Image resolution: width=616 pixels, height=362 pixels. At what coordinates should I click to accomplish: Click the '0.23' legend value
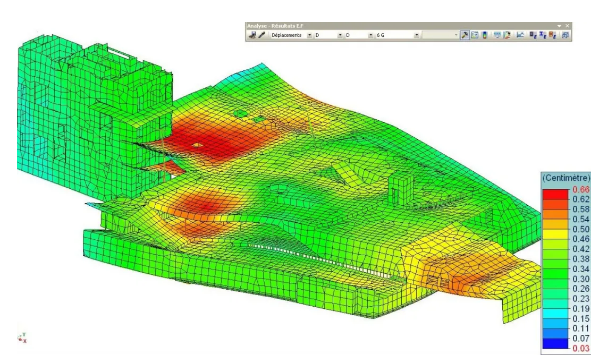pyautogui.click(x=581, y=299)
